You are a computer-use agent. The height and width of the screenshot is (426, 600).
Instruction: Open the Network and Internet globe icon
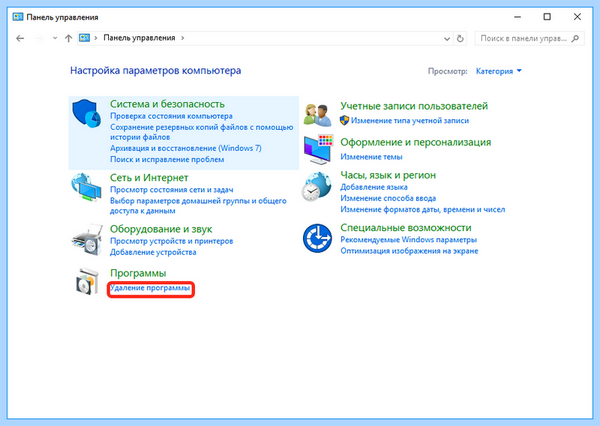pos(86,187)
